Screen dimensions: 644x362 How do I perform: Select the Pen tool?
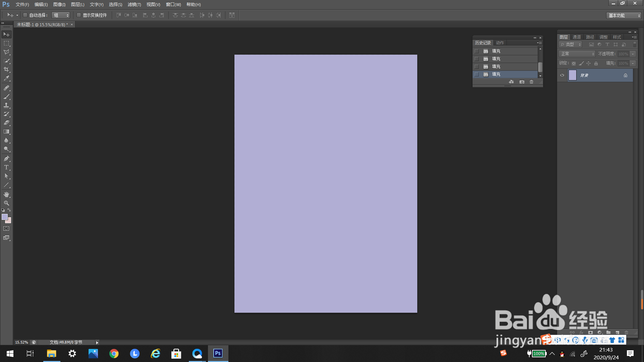point(6,159)
